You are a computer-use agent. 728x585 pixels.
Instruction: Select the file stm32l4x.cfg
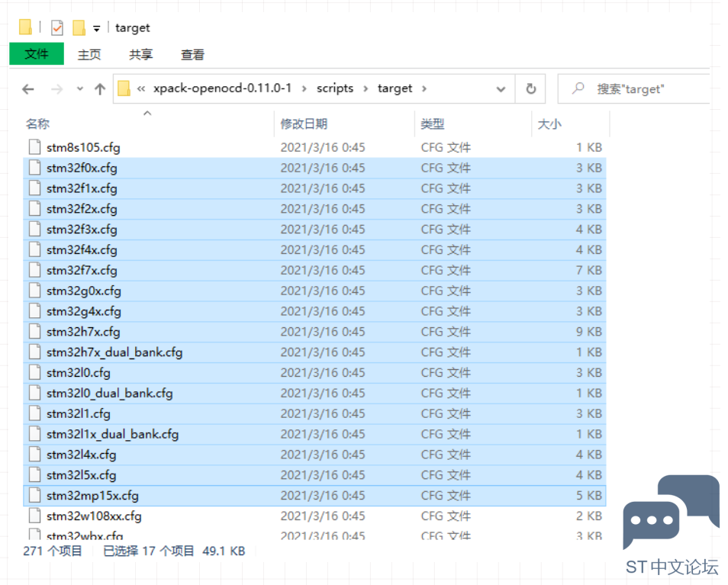click(315, 454)
